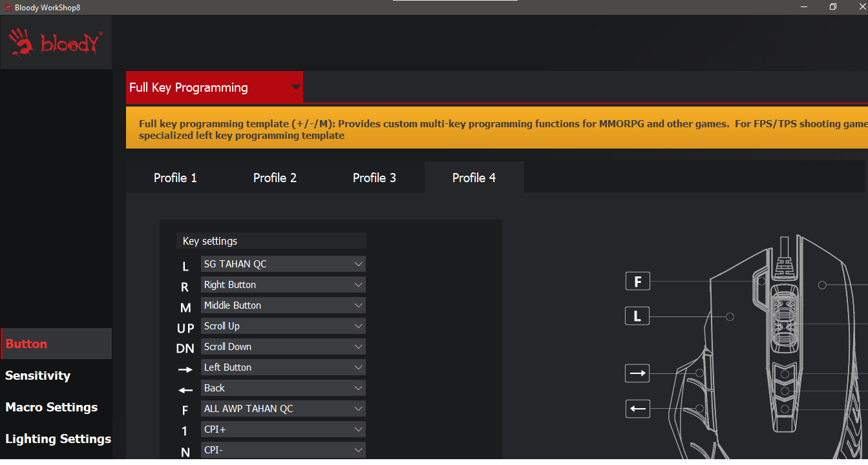
Task: Switch to Profile 2 tab
Action: coord(275,178)
